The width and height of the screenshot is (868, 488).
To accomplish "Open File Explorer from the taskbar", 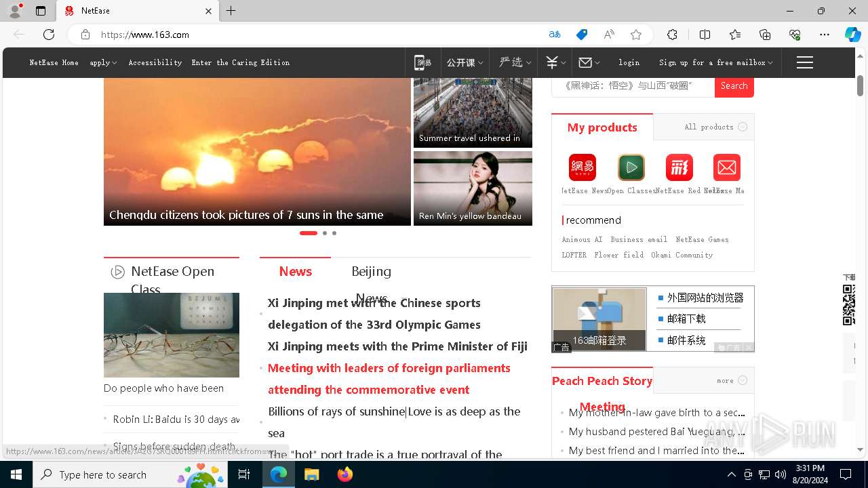I will (x=311, y=474).
